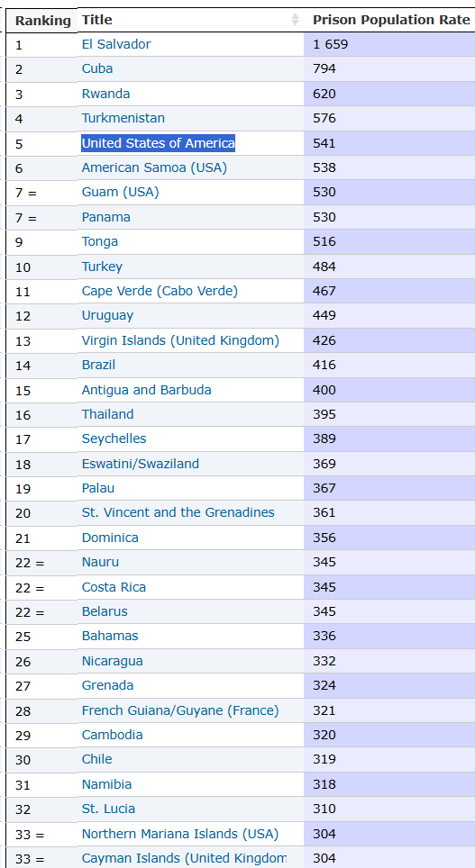Click highlighted United States of America link
This screenshot has width=475, height=868.
(x=158, y=143)
